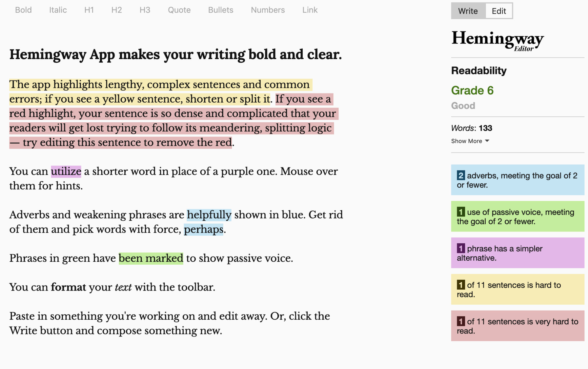
Task: Click the Bullets list icon
Action: [x=221, y=10]
